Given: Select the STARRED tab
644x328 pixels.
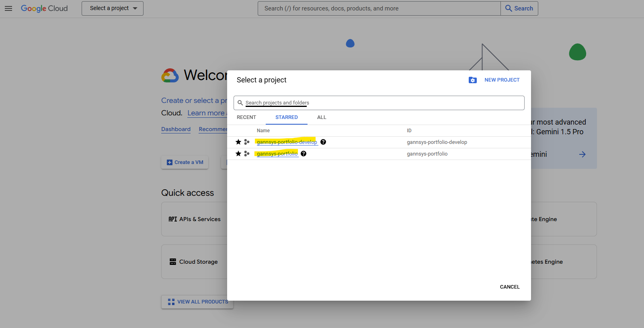Looking at the screenshot, I should (x=287, y=117).
